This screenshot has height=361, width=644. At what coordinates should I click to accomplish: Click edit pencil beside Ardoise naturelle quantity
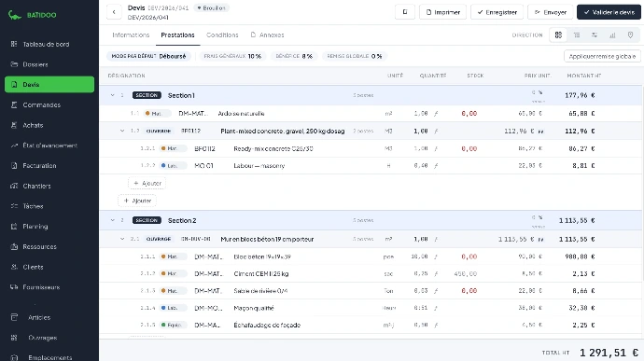(436, 114)
